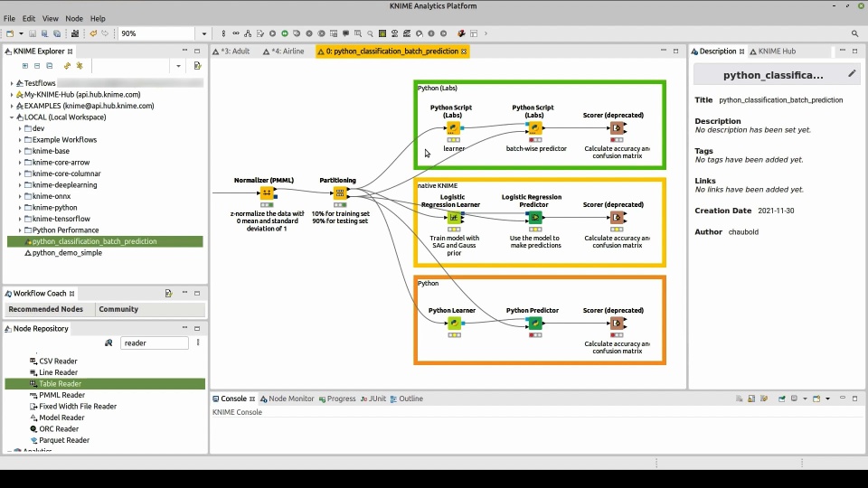Click the Workflow Coach configure icon
The image size is (868, 488).
point(169,293)
